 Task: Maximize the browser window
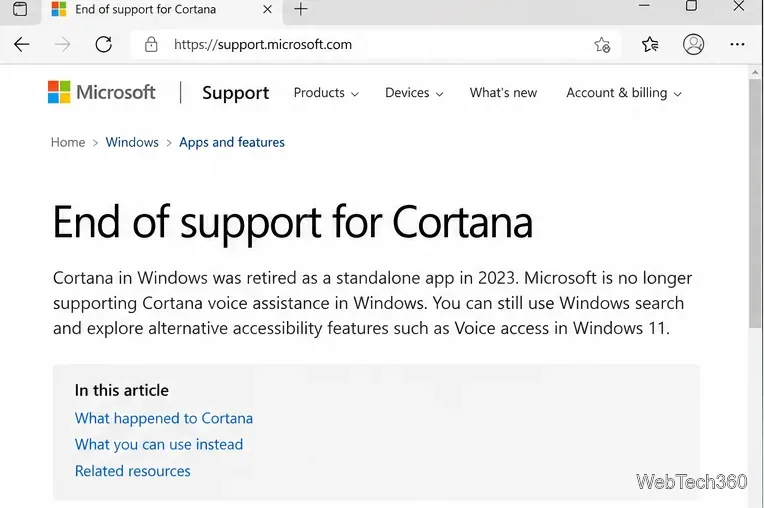[691, 6]
